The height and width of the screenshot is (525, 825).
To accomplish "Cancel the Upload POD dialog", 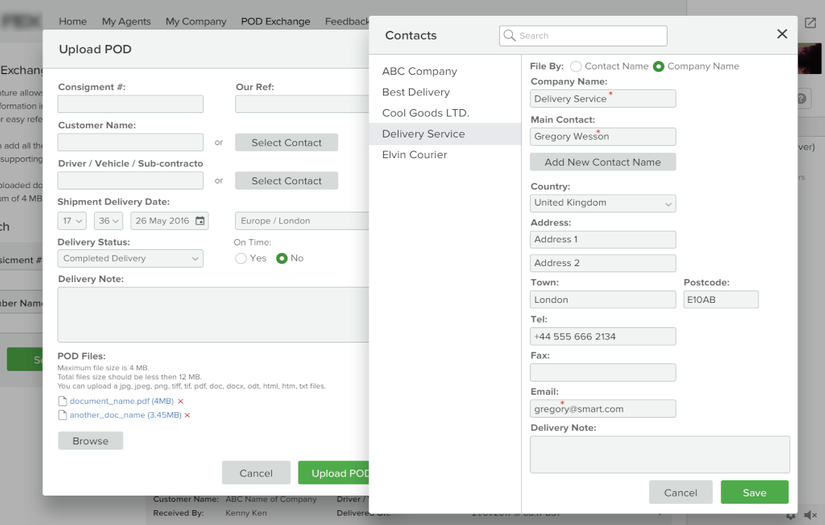I will 256,473.
